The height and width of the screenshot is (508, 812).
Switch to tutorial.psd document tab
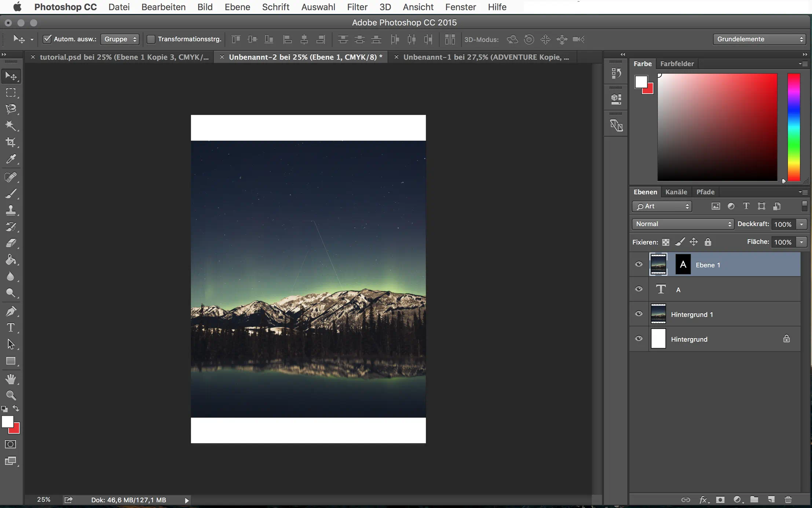coord(124,57)
